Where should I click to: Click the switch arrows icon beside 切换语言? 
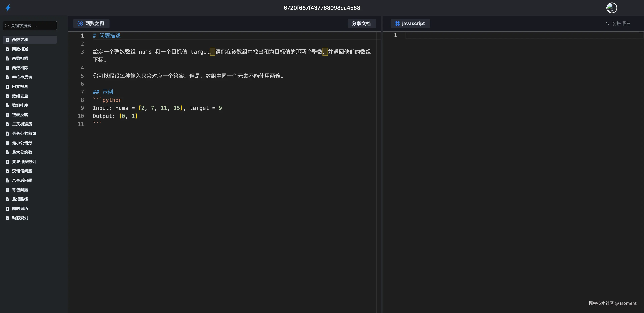click(x=607, y=23)
